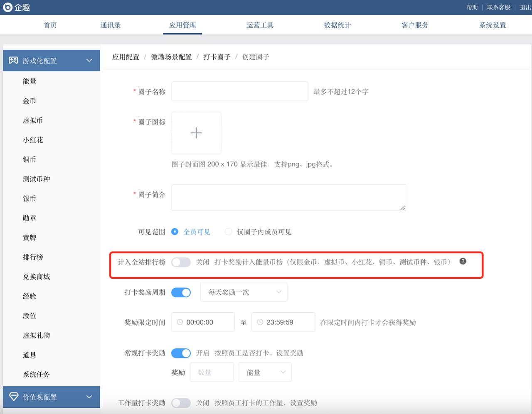
Task: Collapse the 游戏化配置 section chevron
Action: (x=89, y=61)
